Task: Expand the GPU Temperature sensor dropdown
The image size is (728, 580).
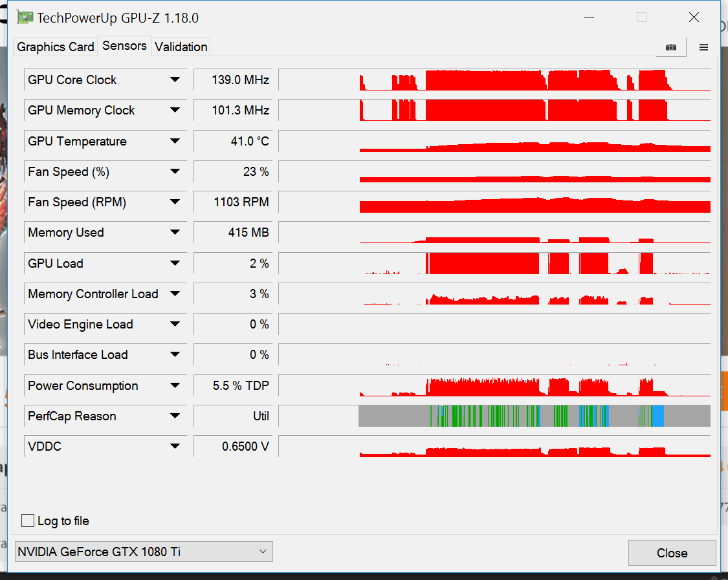Action: tap(175, 141)
